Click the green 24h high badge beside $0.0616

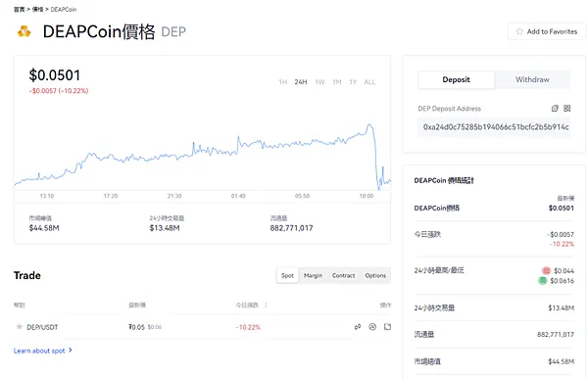[x=542, y=281]
